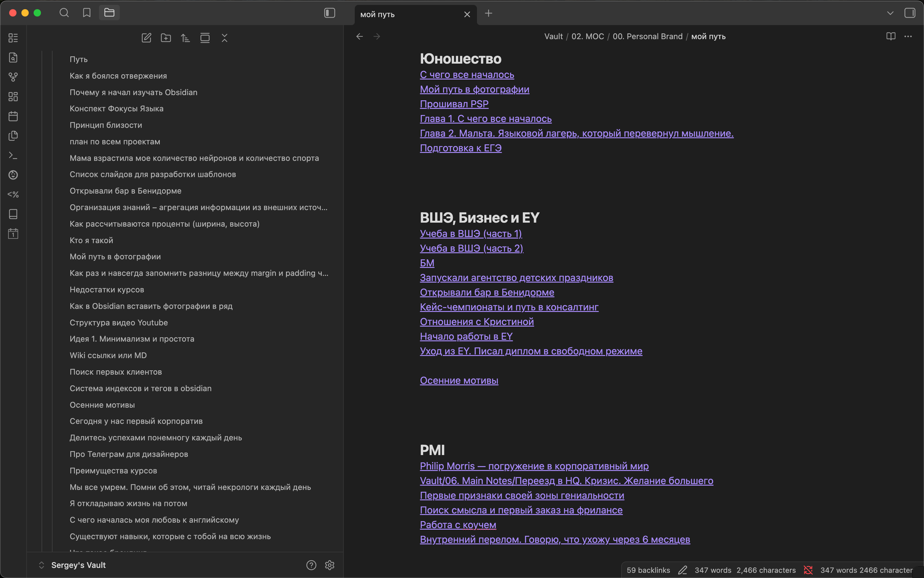Open help icon in vault footer
The width and height of the screenshot is (924, 578).
click(311, 565)
